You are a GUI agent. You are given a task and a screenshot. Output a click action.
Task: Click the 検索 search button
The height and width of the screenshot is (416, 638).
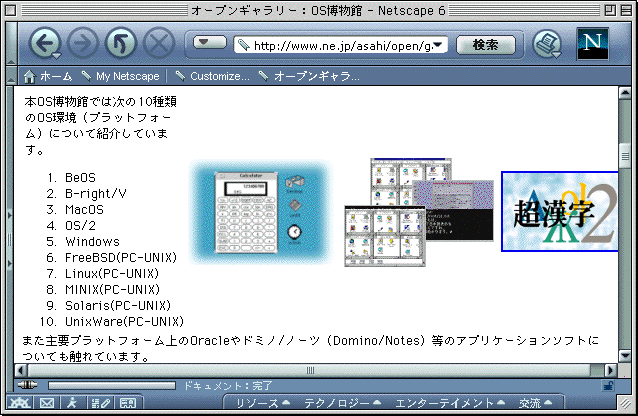coord(485,45)
